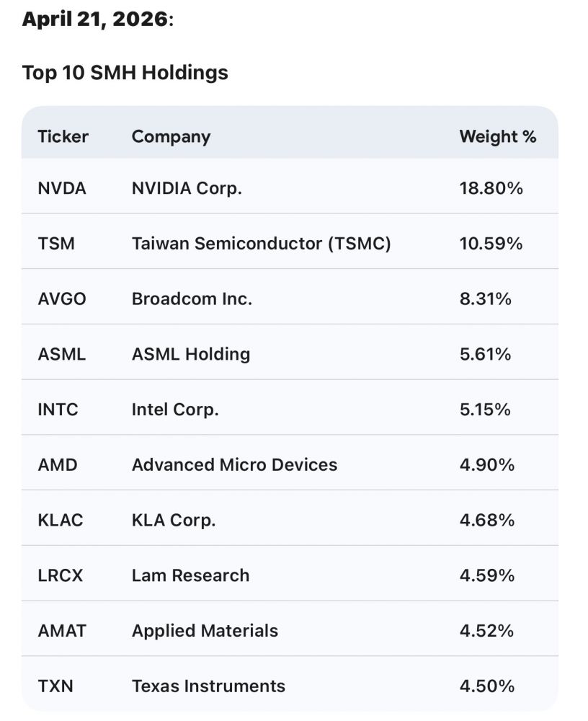Image resolution: width=588 pixels, height=721 pixels.
Task: Click Intel Corp. company name
Action: click(175, 410)
